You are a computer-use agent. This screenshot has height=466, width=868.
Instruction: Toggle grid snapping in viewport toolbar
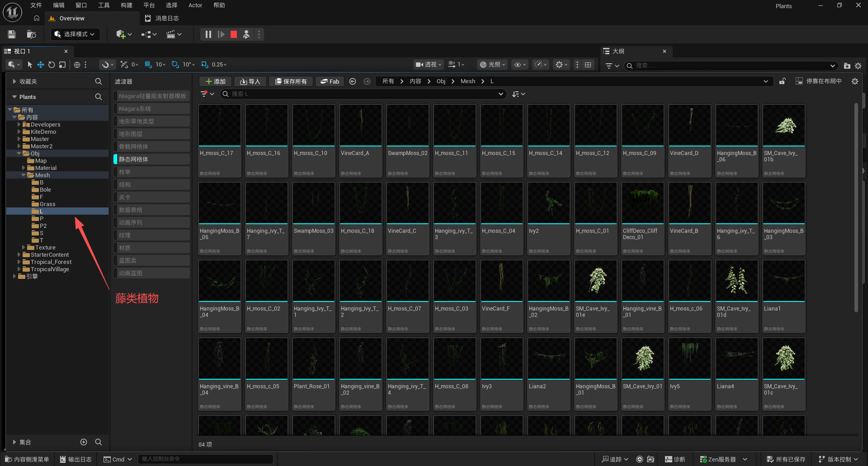(x=148, y=65)
